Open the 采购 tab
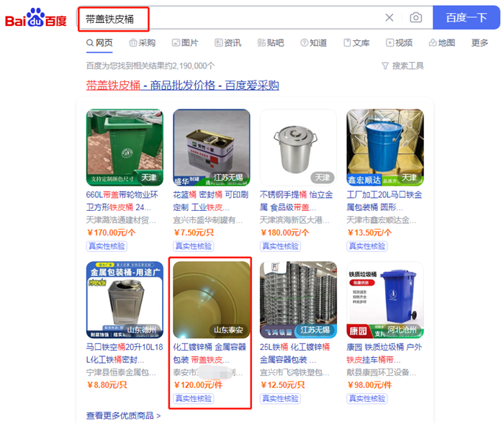Image resolution: width=504 pixels, height=424 pixels. (x=142, y=42)
